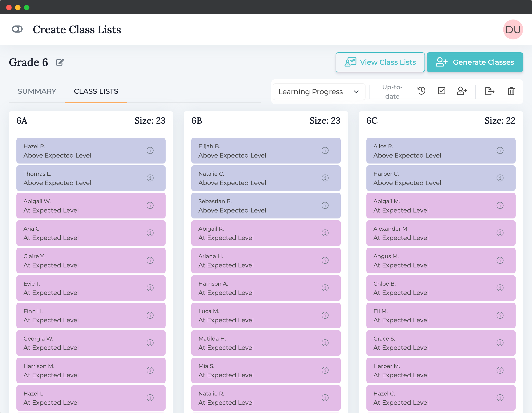Screen dimensions: 532x413
Task: Open info icon for Sebastian B.
Action: [x=325, y=206]
